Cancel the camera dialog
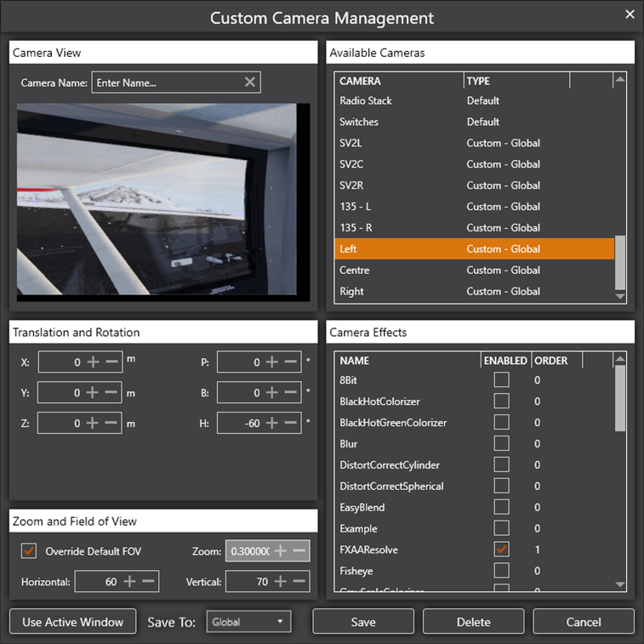Image resolution: width=644 pixels, height=644 pixels. (x=584, y=621)
